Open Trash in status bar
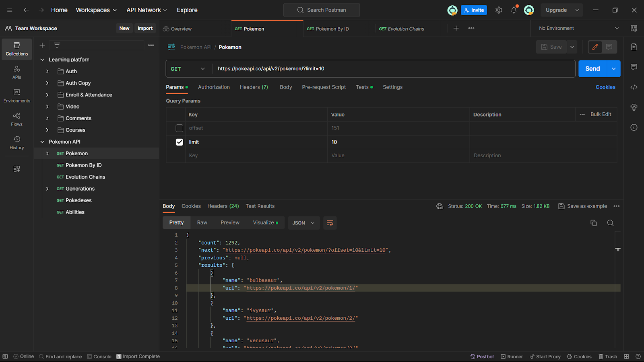This screenshot has width=644, height=362. tap(608, 357)
